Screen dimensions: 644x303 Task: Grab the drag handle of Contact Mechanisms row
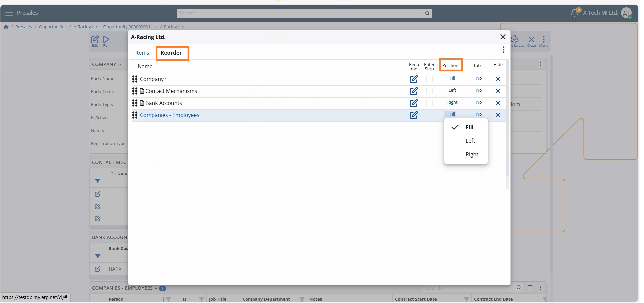[x=135, y=91]
